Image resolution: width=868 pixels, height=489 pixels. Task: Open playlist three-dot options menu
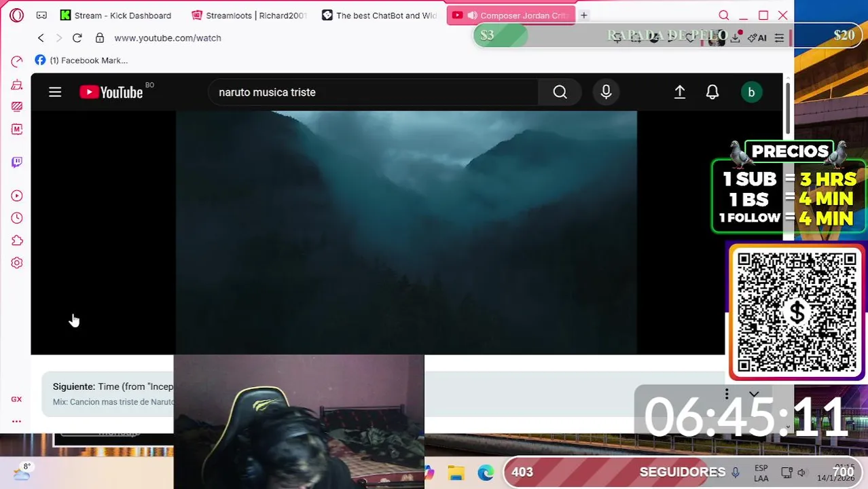727,394
